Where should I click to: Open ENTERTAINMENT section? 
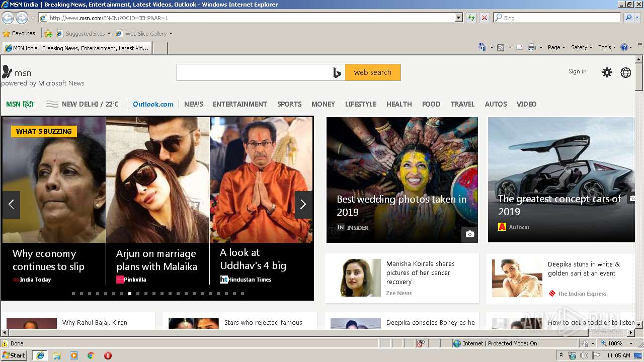(x=240, y=104)
